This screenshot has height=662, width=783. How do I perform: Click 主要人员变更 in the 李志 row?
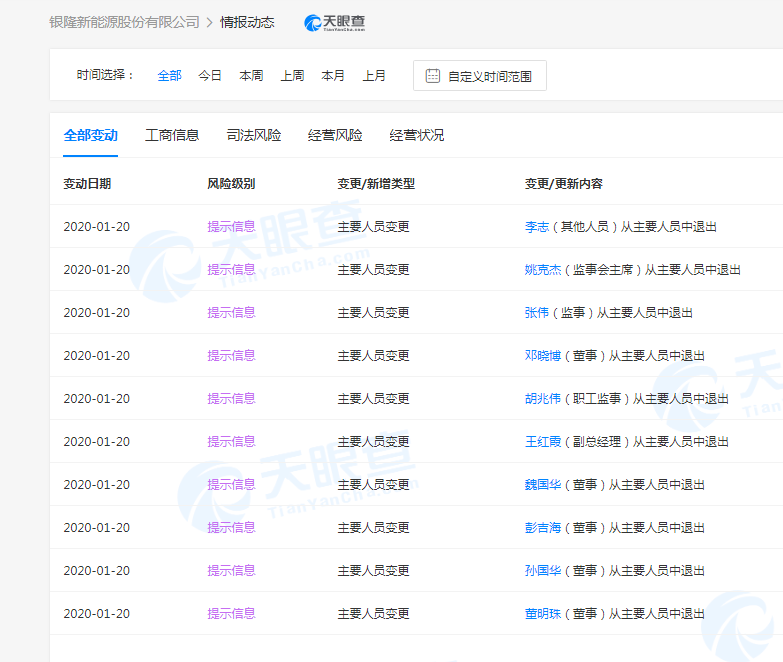click(374, 227)
